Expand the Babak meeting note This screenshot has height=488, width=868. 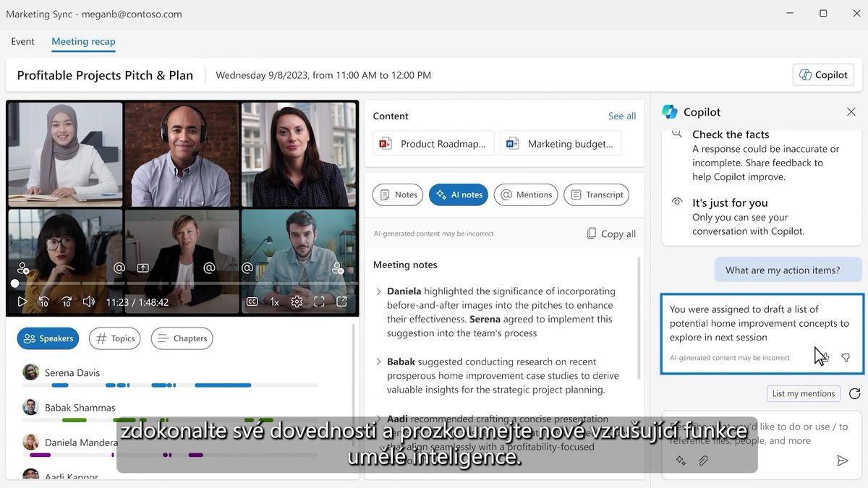(x=378, y=361)
